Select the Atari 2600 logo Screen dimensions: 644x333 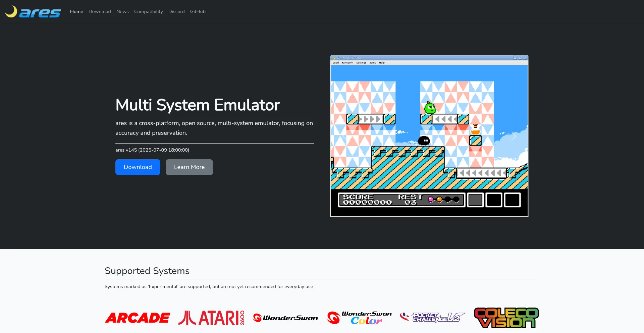tap(211, 318)
